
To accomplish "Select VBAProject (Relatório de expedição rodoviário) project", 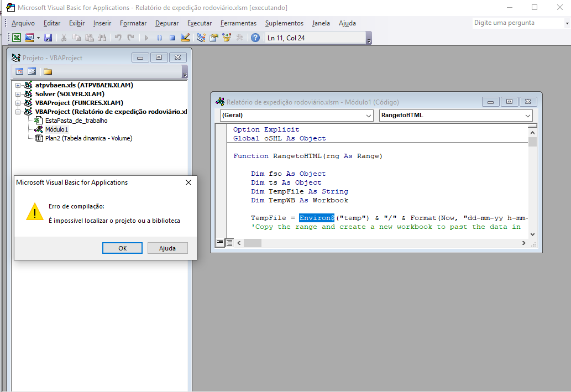I will click(111, 112).
